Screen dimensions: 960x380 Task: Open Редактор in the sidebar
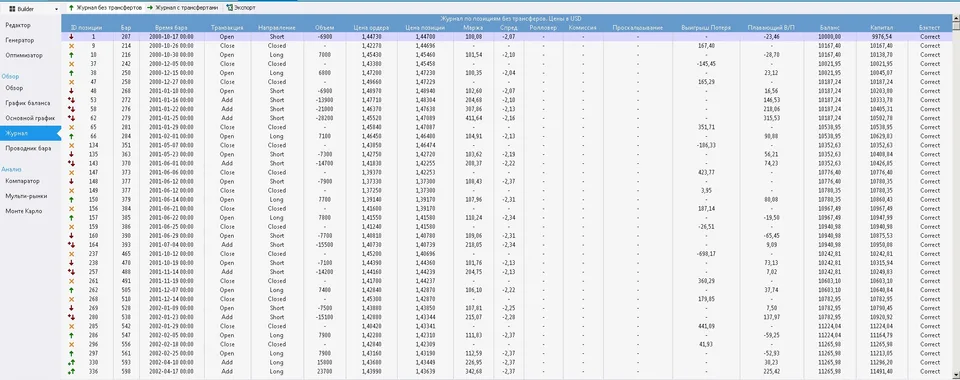[18, 25]
